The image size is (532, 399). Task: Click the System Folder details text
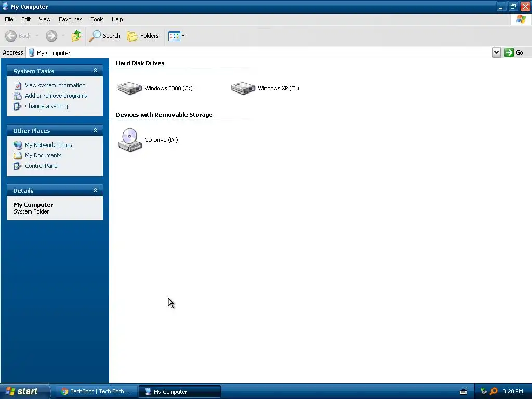click(31, 212)
